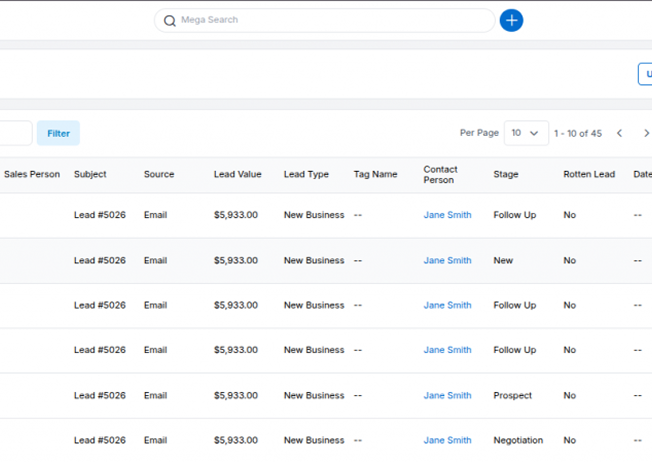This screenshot has height=462, width=652.
Task: Open Jane Smith link in the first row
Action: click(447, 215)
